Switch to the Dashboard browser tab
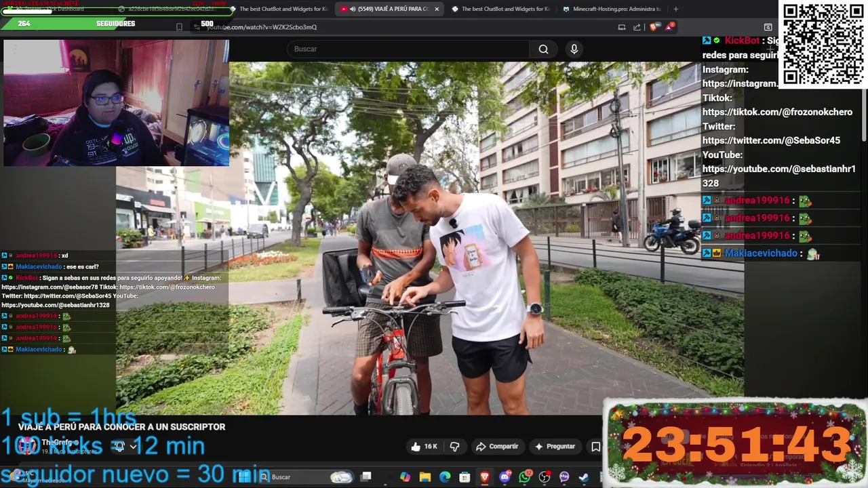Viewport: 868px width, 488px height. (x=58, y=9)
